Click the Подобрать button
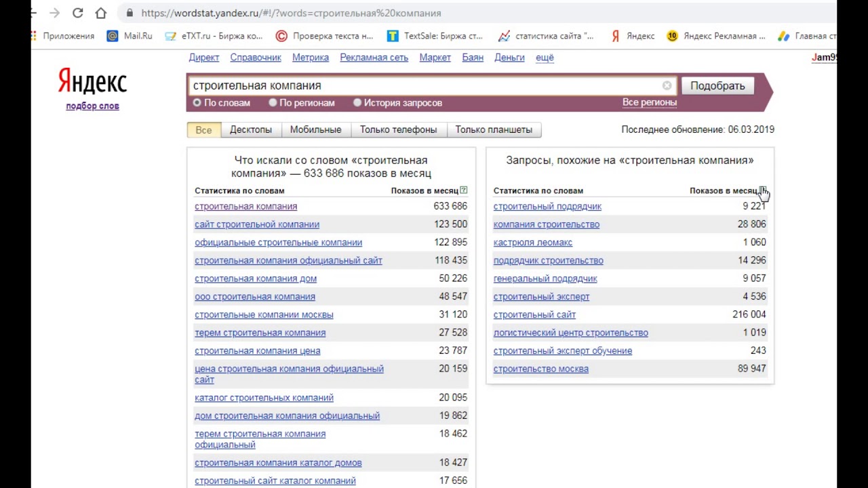Screen dimensions: 868x488 717,86
